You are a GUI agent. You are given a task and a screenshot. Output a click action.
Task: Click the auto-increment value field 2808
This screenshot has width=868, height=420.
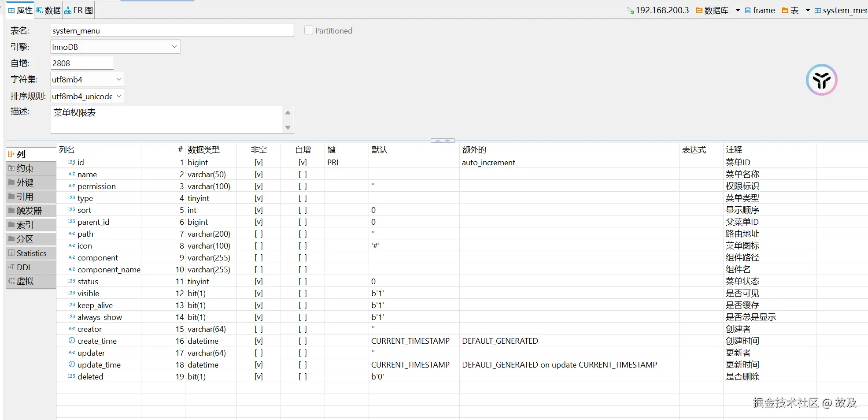(x=82, y=63)
